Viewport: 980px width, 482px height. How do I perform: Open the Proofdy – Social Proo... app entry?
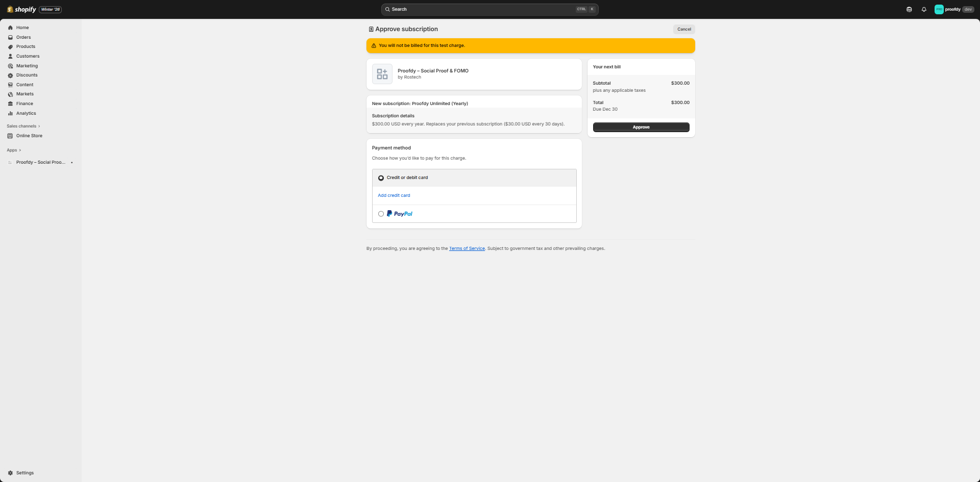click(41, 162)
